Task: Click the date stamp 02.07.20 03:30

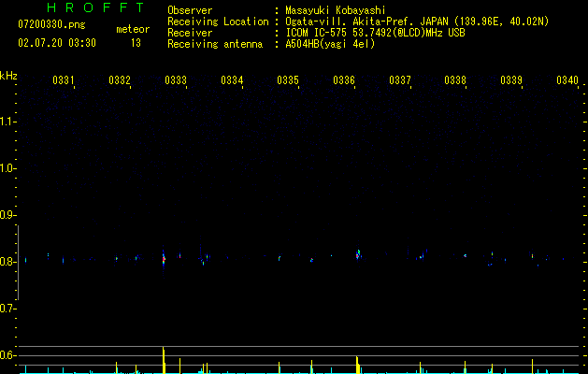Action: (x=57, y=43)
